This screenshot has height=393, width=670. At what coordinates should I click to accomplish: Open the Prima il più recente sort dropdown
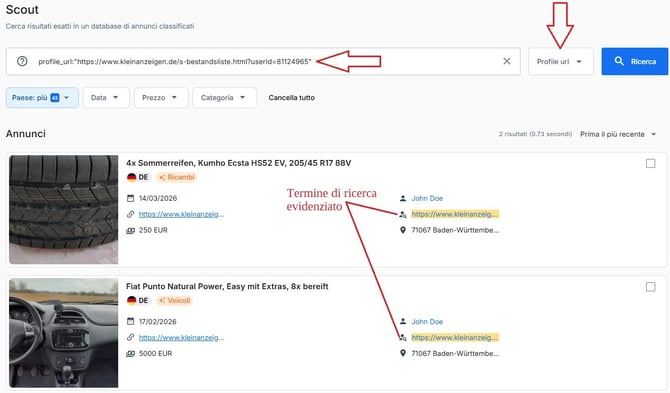618,134
